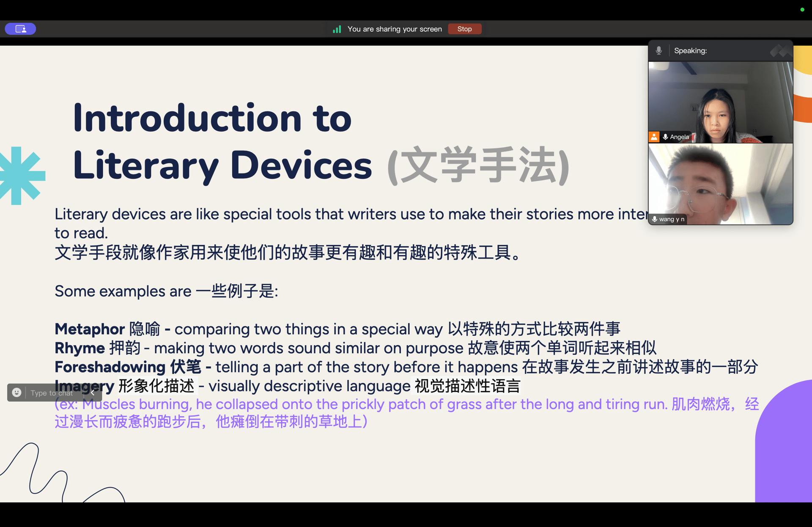Stop sharing your screen
812x527 pixels.
pos(464,29)
